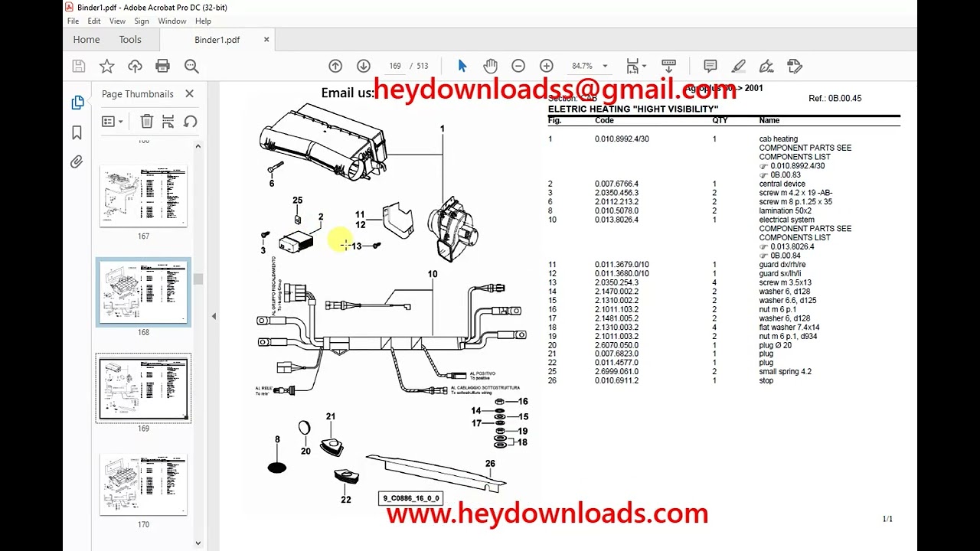Switch to the Tools tab
980x551 pixels.
(x=130, y=40)
